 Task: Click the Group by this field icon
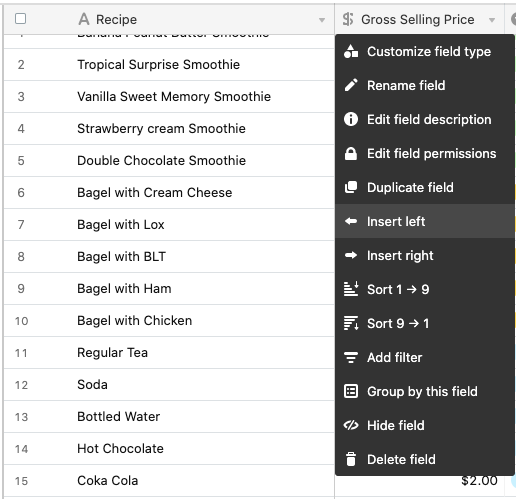click(351, 391)
